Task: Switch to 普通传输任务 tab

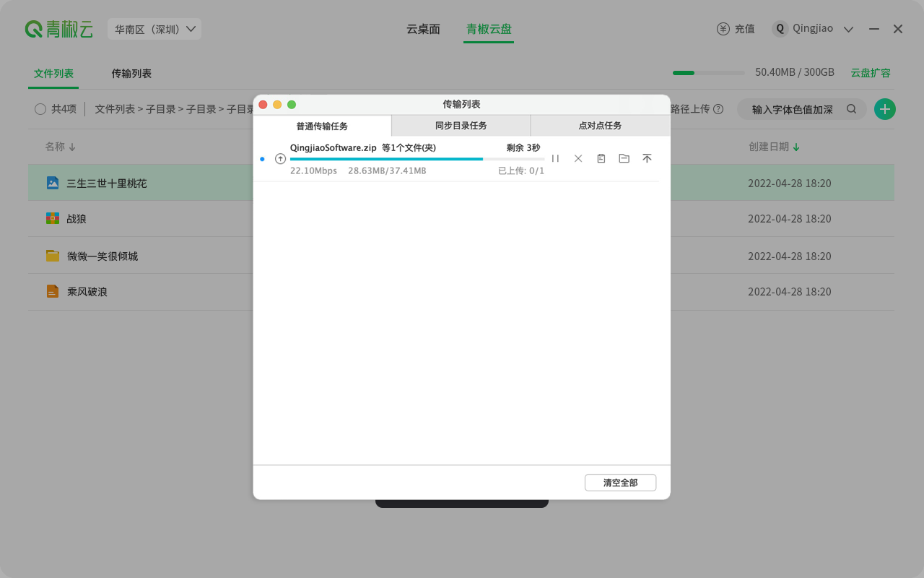Action: coord(322,126)
